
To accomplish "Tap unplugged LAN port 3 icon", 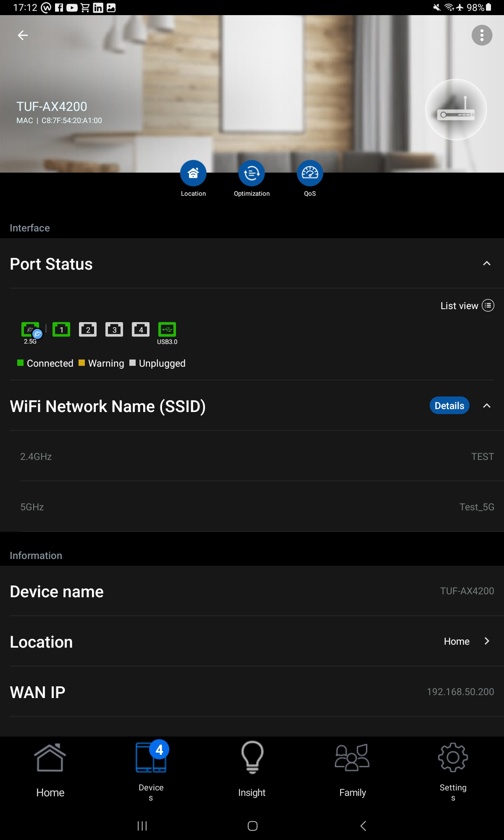I will [114, 330].
